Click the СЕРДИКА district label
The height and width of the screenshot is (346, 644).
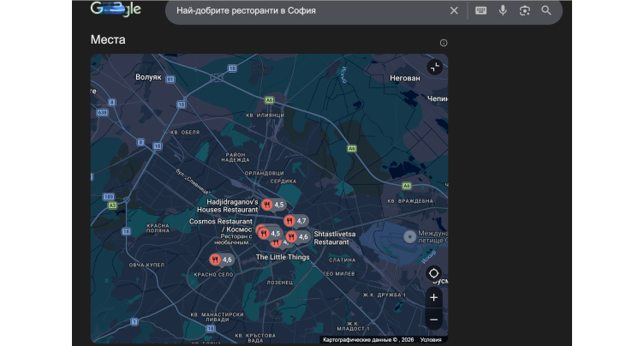(x=283, y=182)
